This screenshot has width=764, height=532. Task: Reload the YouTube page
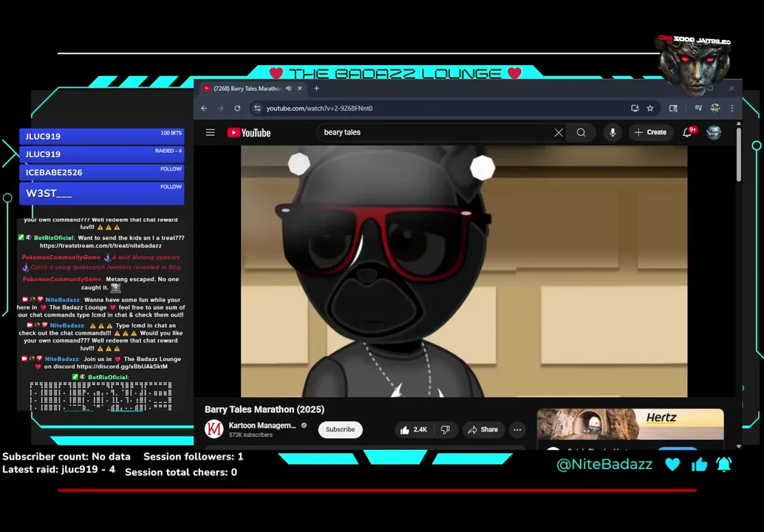[x=237, y=108]
